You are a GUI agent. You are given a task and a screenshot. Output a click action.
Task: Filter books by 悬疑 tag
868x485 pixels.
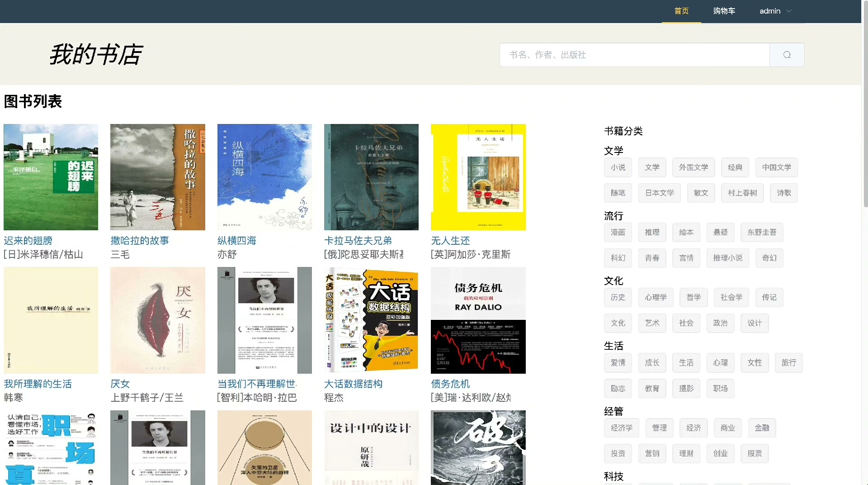point(721,233)
